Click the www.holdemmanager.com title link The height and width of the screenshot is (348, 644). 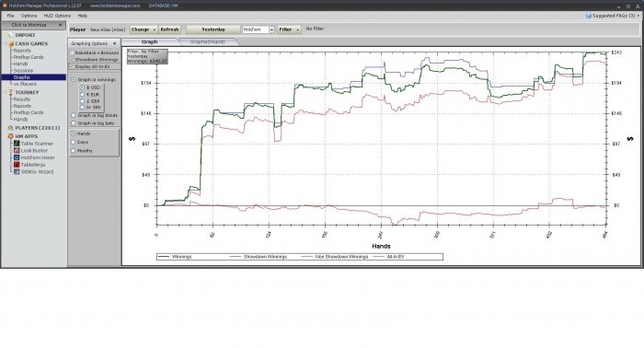pos(115,6)
